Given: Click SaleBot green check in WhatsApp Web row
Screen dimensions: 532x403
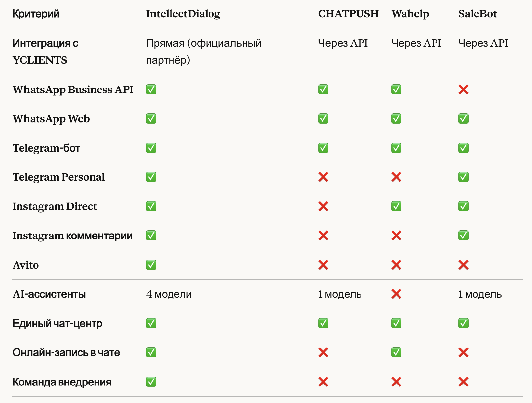Looking at the screenshot, I should pyautogui.click(x=463, y=119).
